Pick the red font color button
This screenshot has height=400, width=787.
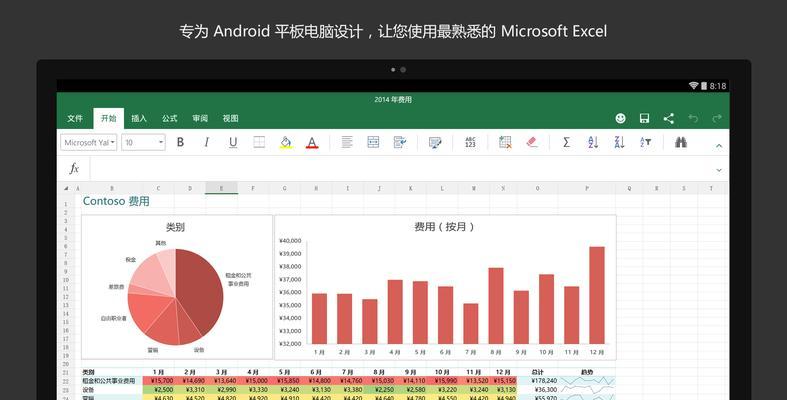pos(312,143)
